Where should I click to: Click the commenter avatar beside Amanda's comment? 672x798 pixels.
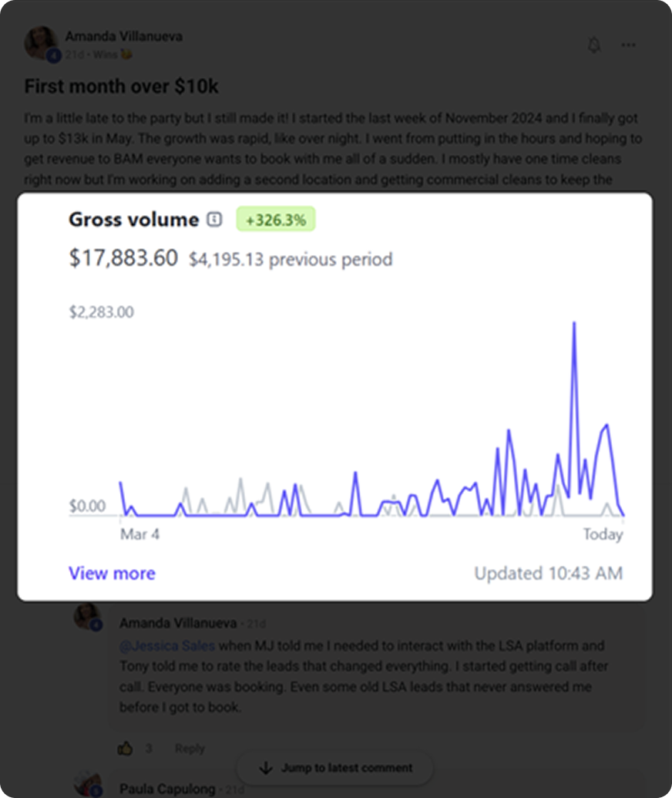coord(87,618)
